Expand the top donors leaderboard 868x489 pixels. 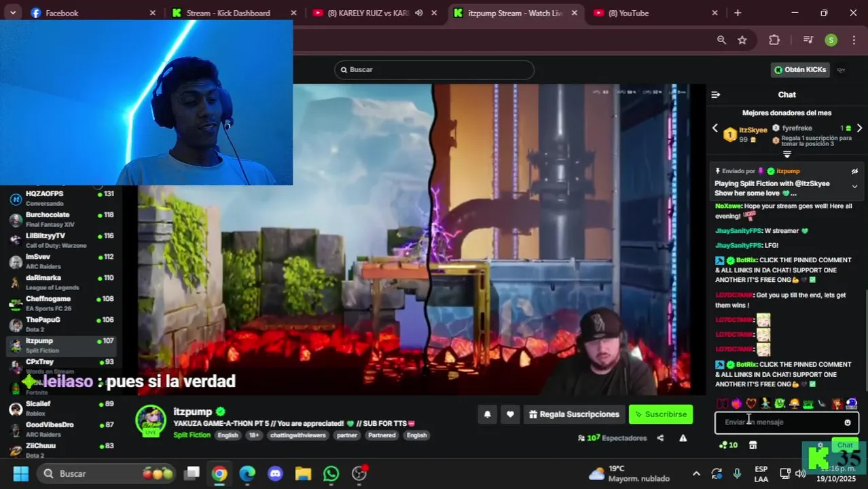pos(787,154)
